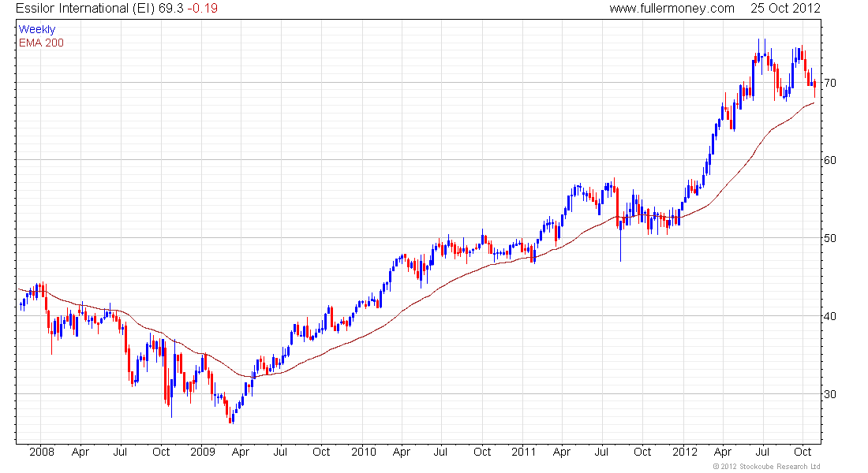Click the price change value -0.19

tap(201, 9)
